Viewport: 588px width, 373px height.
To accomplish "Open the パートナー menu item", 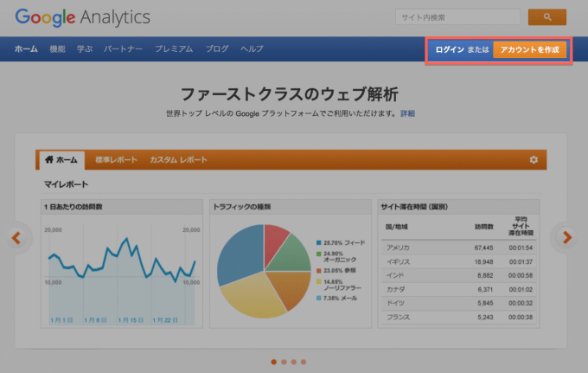I will (x=124, y=48).
